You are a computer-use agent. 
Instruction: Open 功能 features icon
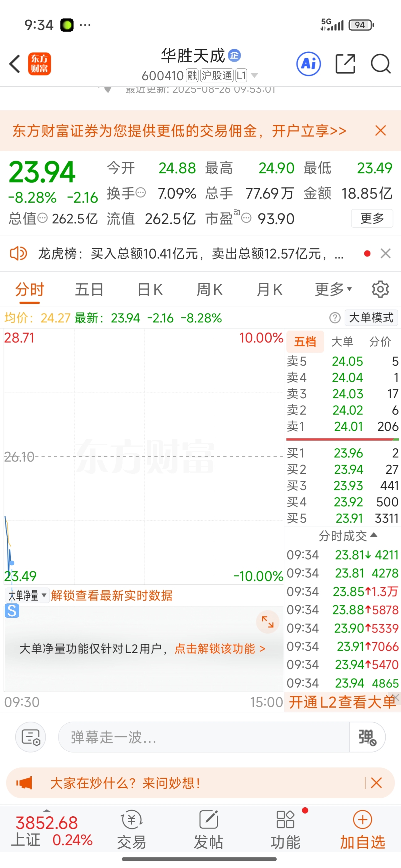[285, 829]
